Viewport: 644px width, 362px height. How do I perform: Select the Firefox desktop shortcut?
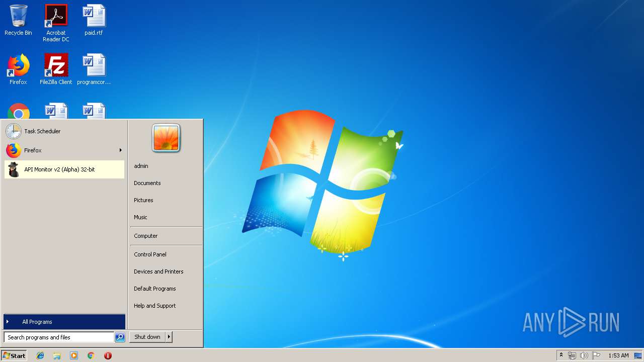[18, 70]
